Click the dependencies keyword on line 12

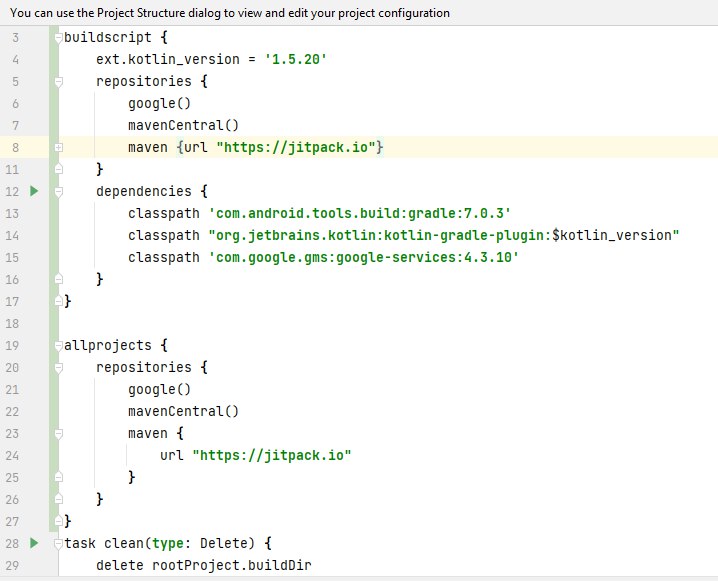coord(144,191)
